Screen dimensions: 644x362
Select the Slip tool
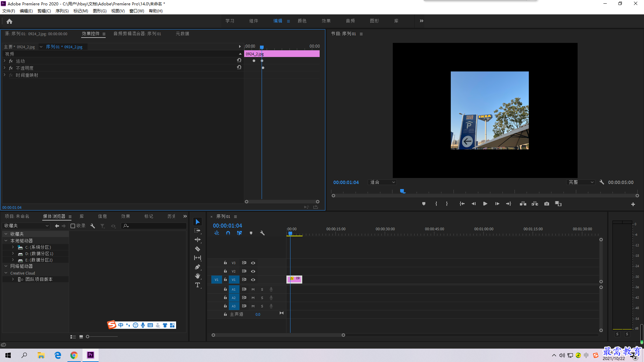pyautogui.click(x=198, y=258)
